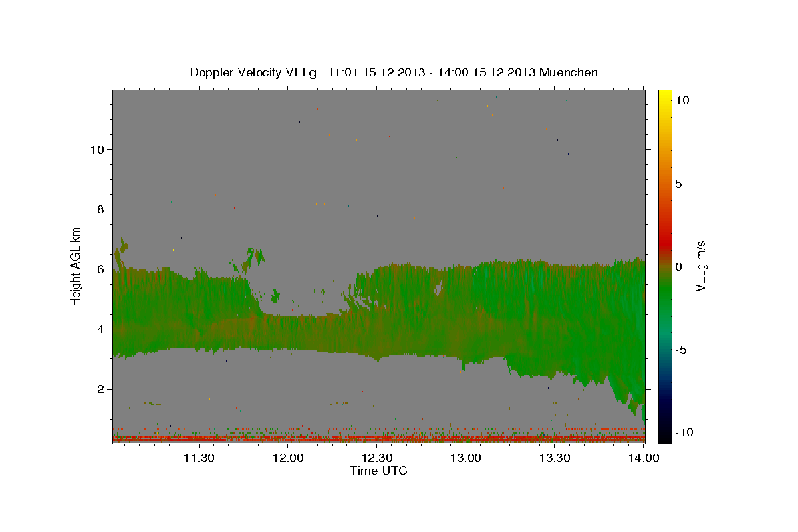This screenshot has width=798, height=532.
Task: Click the colorbar value -10 at bottom
Action: point(683,432)
